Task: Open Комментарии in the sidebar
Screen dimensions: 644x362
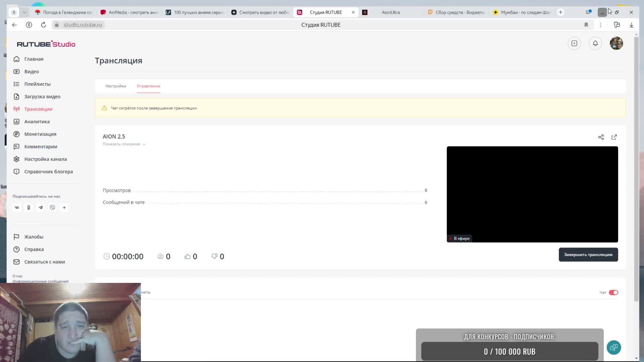Action: pos(41,146)
